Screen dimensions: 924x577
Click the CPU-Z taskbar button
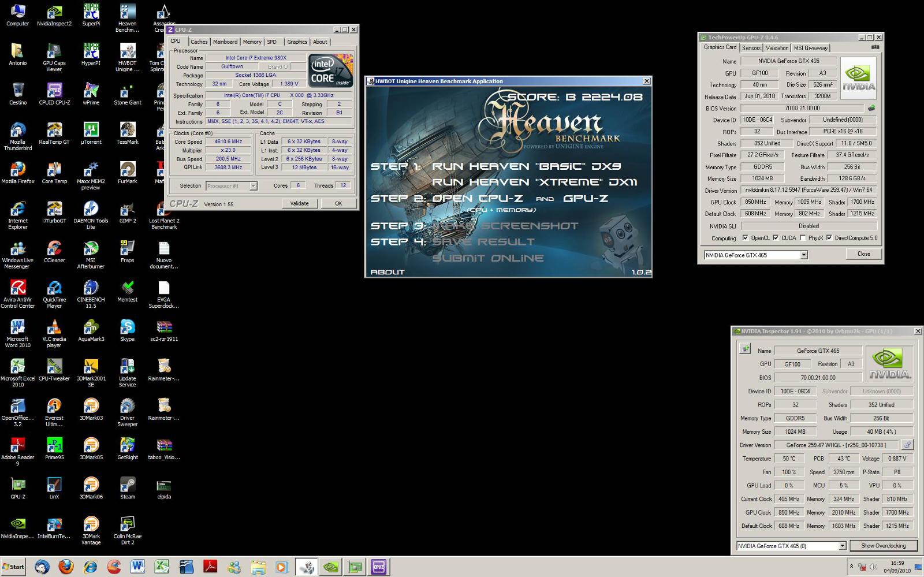coord(378,567)
